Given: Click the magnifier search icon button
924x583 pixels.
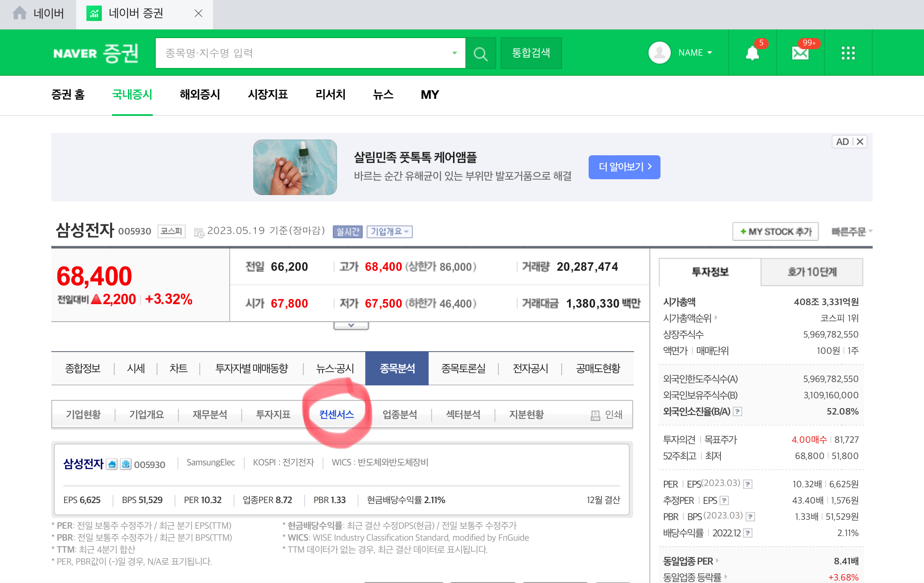Looking at the screenshot, I should (480, 53).
